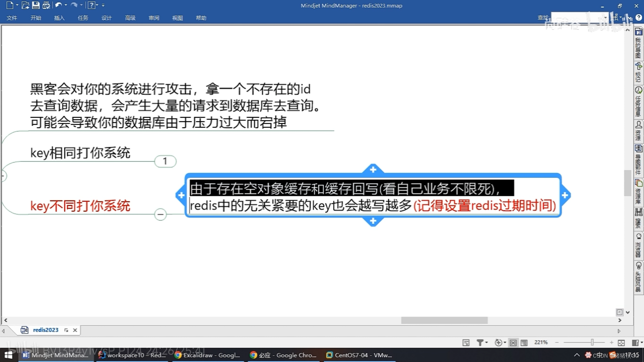
Task: Open the 浏览器 side panel tab
Action: point(638,245)
